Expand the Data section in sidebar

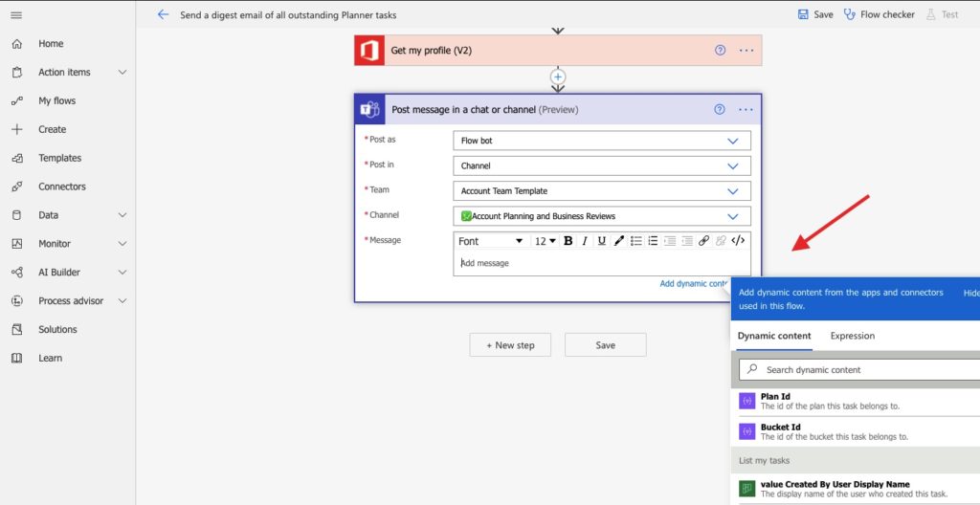pos(122,215)
